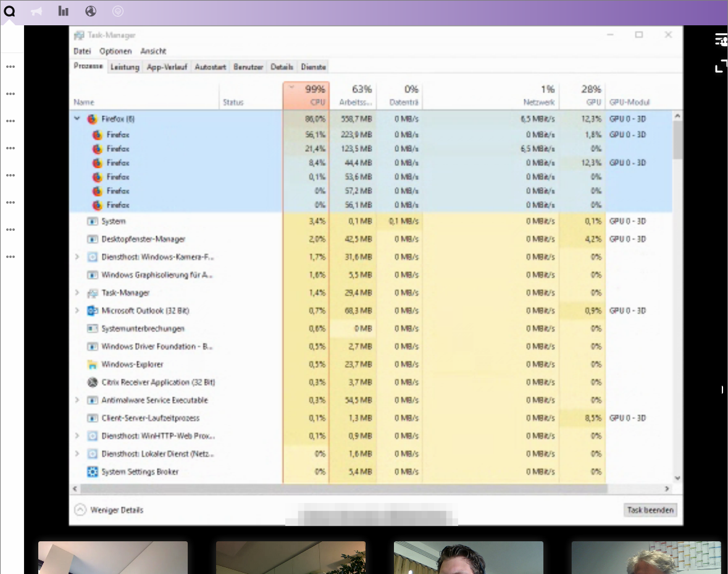Click the megaphone announcements icon
This screenshot has height=574, width=728.
pyautogui.click(x=36, y=11)
